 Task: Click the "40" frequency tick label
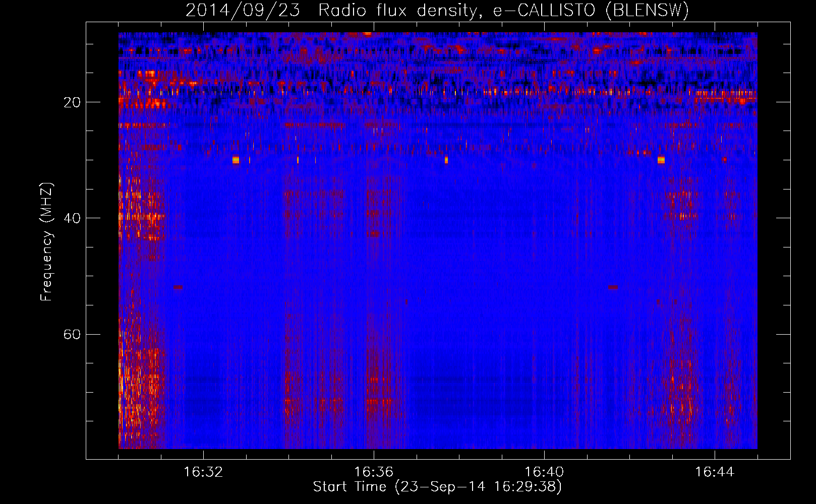72,218
